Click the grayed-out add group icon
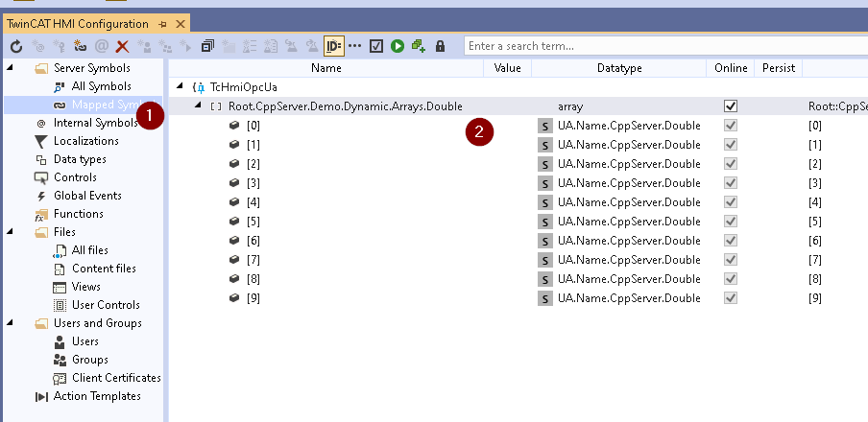868x422 pixels. (x=165, y=46)
